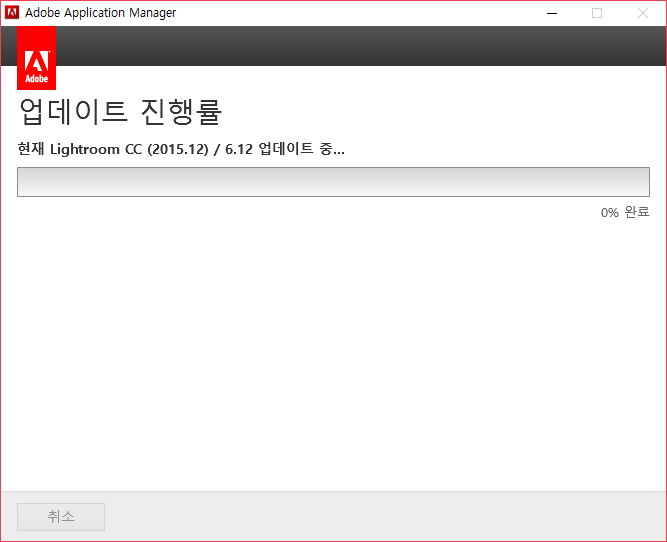
Task: Click the red Adobe logo
Action: point(37,58)
